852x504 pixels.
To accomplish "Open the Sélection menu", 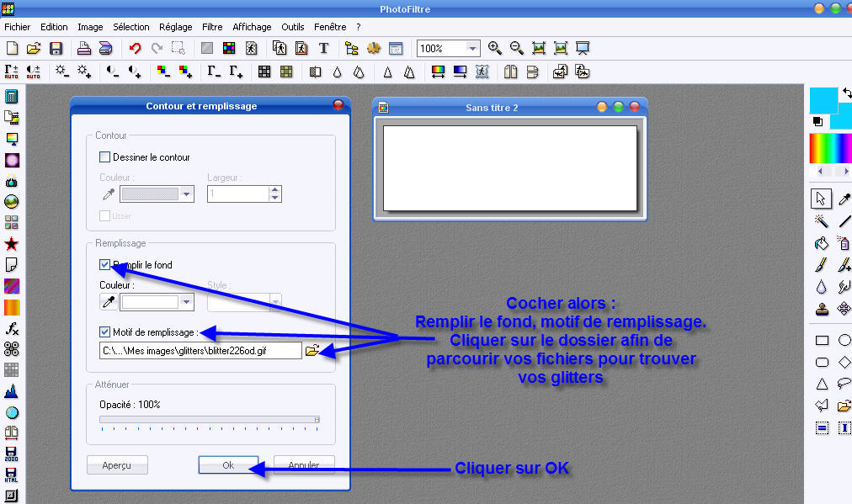I will coord(130,27).
